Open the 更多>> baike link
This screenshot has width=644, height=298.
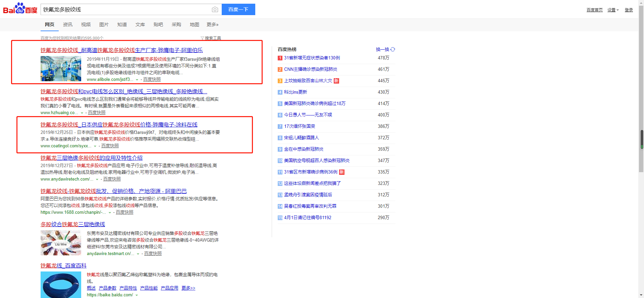pyautogui.click(x=188, y=288)
